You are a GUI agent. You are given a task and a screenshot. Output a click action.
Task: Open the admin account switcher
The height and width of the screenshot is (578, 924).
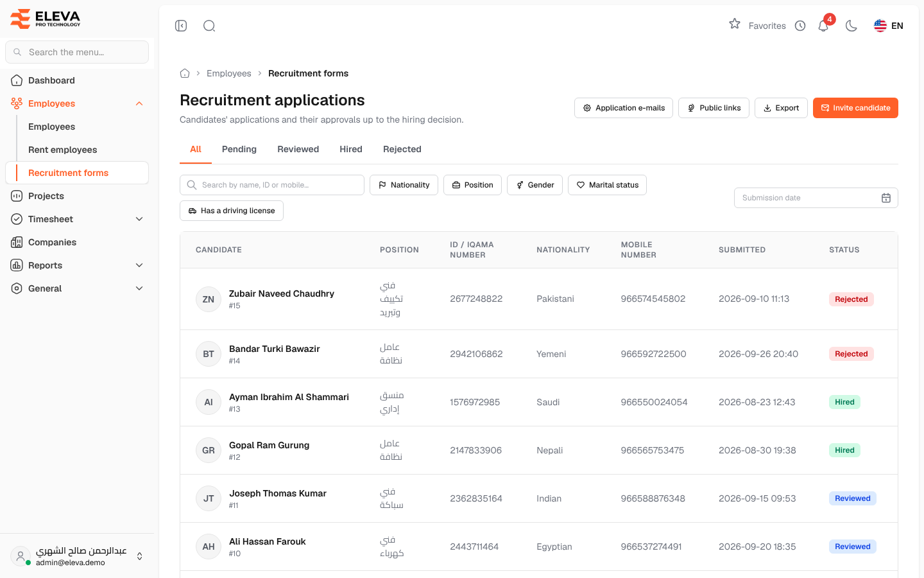click(x=77, y=556)
